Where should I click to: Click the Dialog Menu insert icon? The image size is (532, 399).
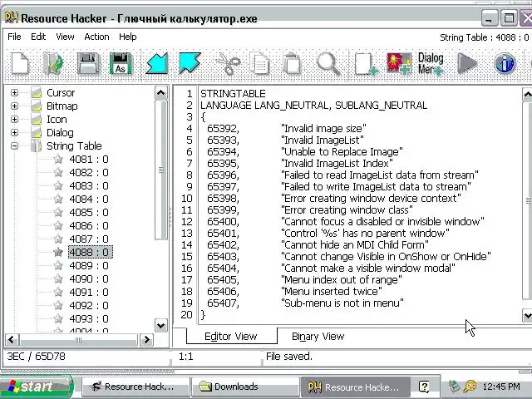click(x=431, y=64)
